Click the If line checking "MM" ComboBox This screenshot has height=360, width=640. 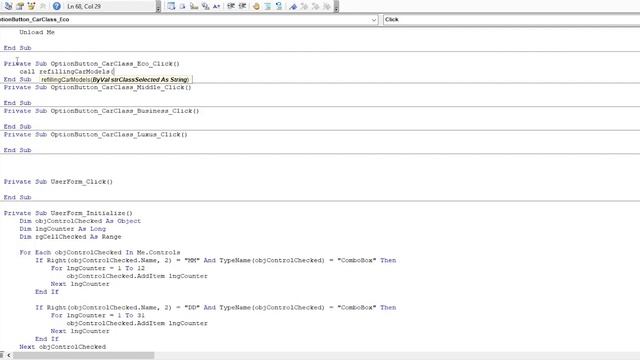click(x=216, y=260)
